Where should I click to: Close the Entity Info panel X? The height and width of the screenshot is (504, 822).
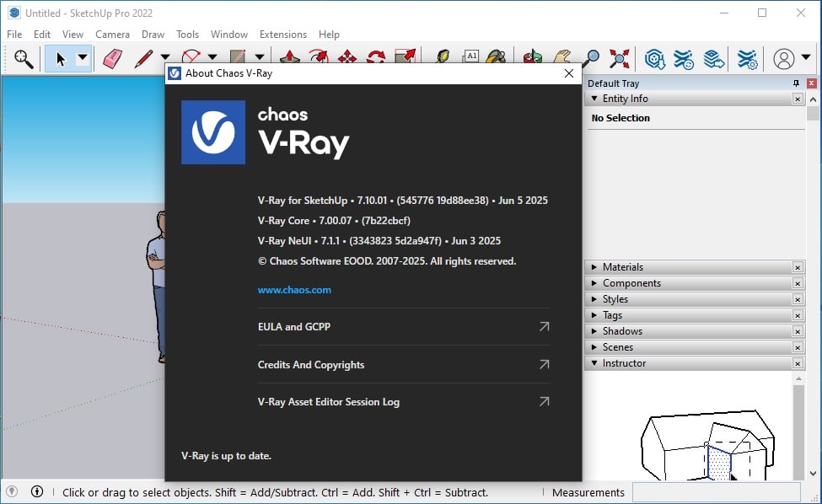coord(798,99)
